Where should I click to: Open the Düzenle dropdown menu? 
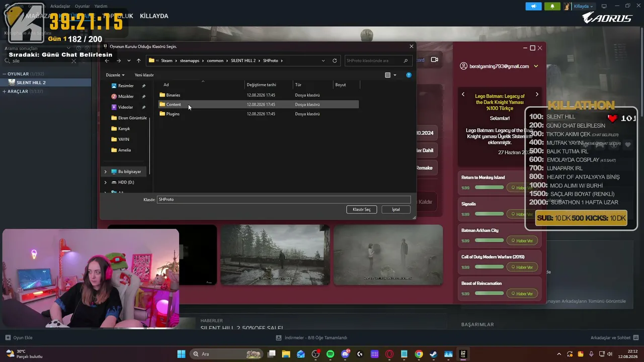tap(115, 75)
